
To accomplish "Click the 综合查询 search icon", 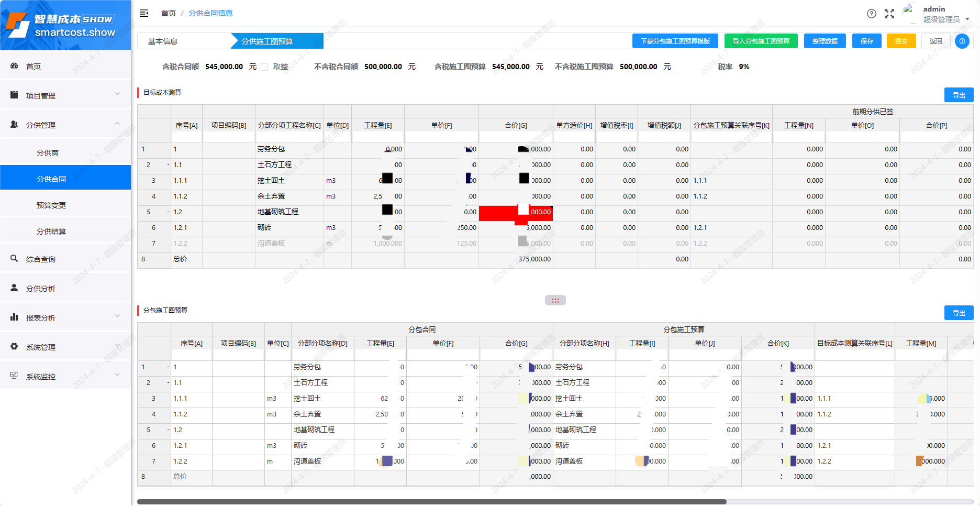I will point(14,259).
